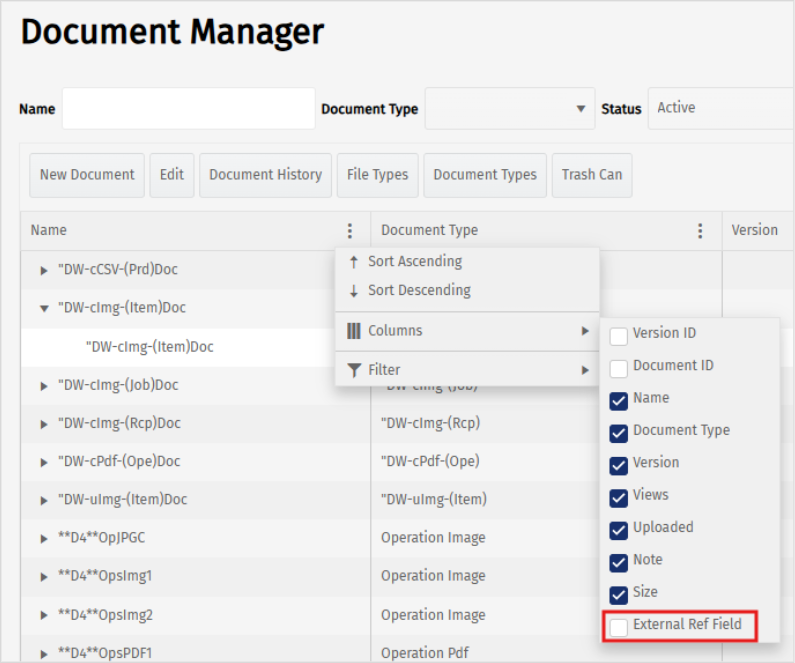Enable the External Ref Field checkbox
Viewport: 795px width, 663px height.
(619, 628)
